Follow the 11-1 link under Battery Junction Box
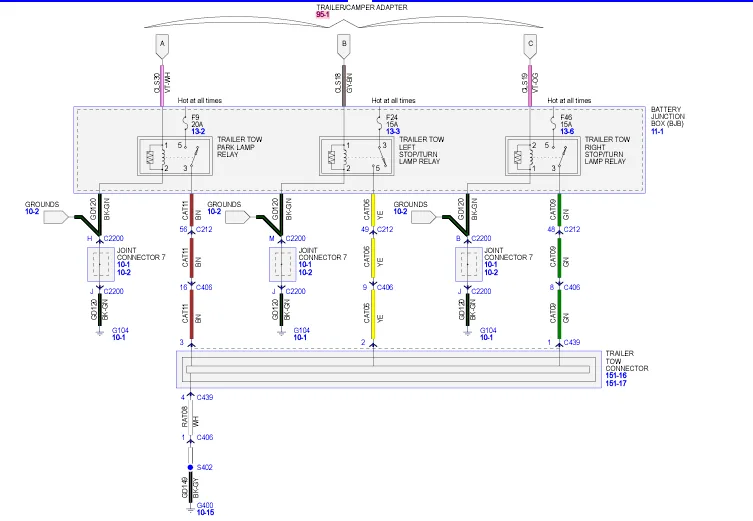Viewport: 753px width, 521px height. [657, 131]
